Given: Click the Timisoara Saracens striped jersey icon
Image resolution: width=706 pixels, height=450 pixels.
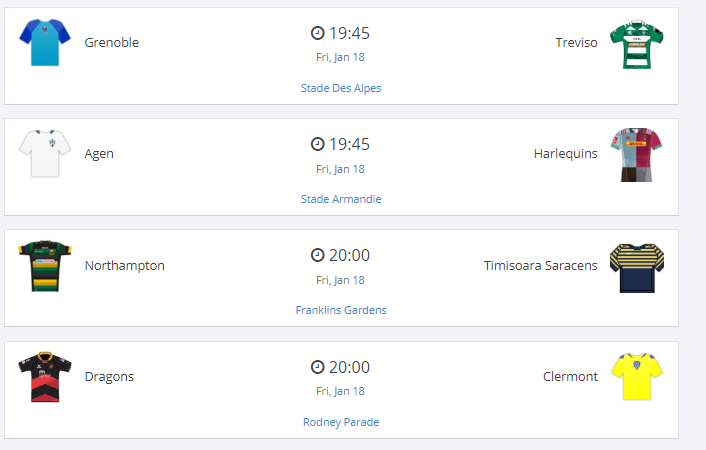Looking at the screenshot, I should point(637,266).
